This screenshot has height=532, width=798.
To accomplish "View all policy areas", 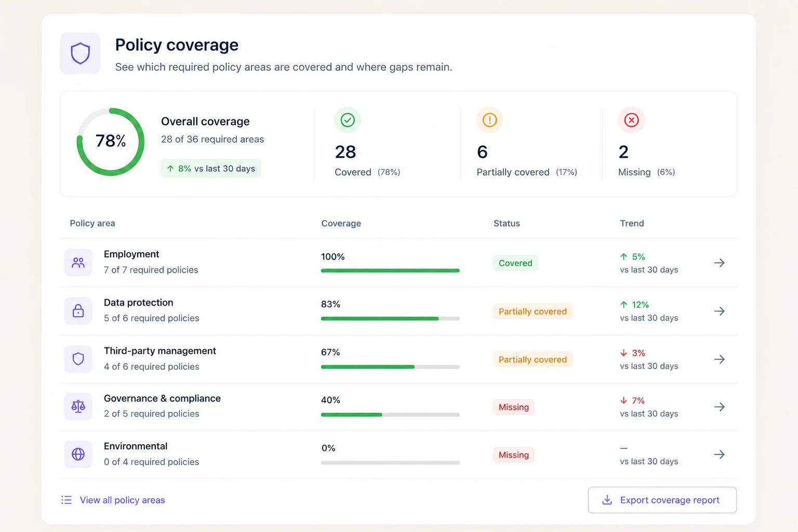I will (x=122, y=500).
